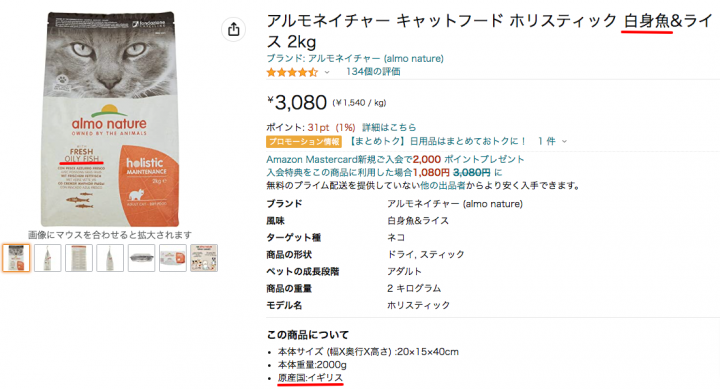The width and height of the screenshot is (720, 389).
Task: Select the sixth product thumbnail
Action: click(173, 258)
